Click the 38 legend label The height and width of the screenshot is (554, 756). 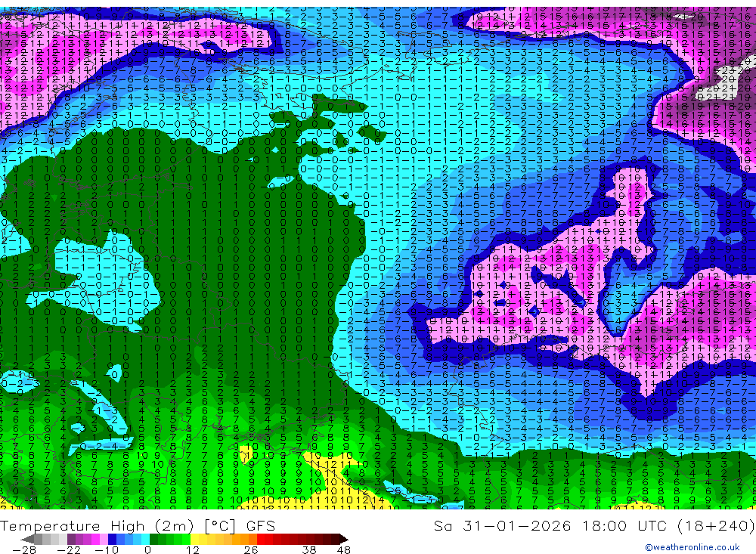[309, 550]
